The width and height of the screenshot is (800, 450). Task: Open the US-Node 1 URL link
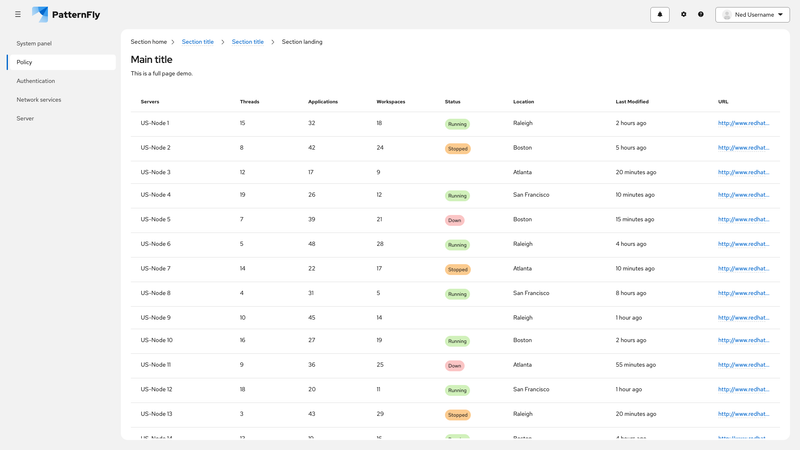743,123
